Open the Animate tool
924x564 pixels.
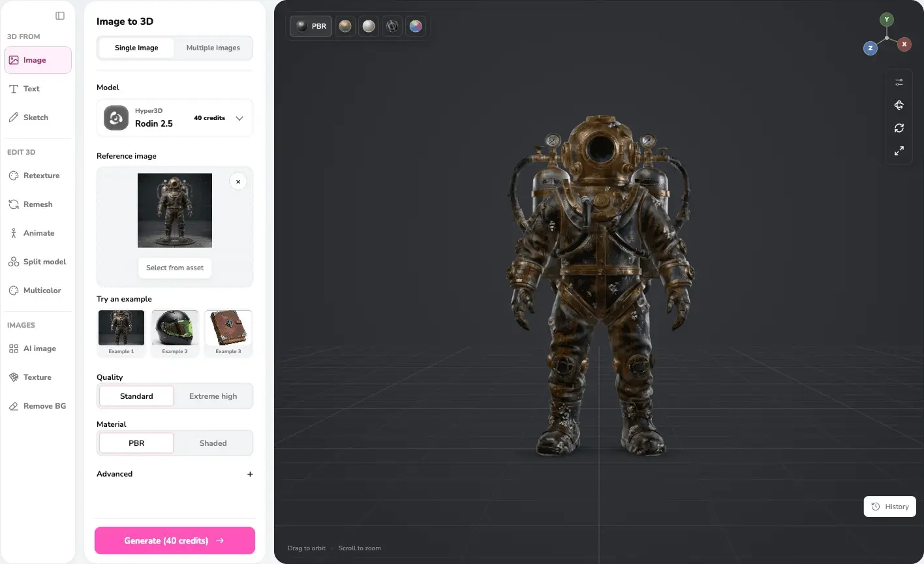click(x=38, y=233)
